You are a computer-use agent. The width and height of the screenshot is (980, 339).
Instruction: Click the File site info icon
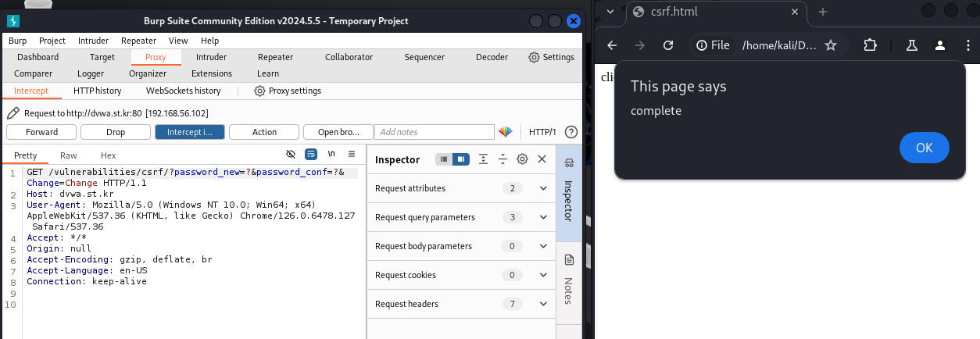(x=713, y=45)
